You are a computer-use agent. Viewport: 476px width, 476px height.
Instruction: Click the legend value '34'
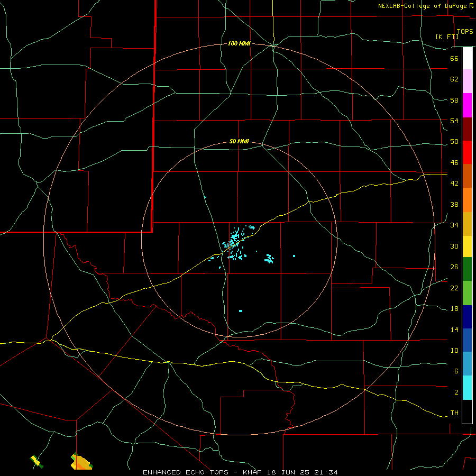click(454, 225)
